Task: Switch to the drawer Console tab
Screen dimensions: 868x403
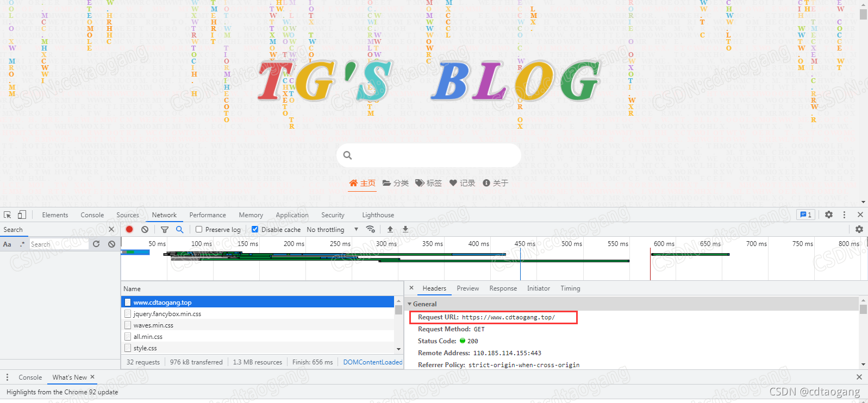Action: pyautogui.click(x=30, y=377)
